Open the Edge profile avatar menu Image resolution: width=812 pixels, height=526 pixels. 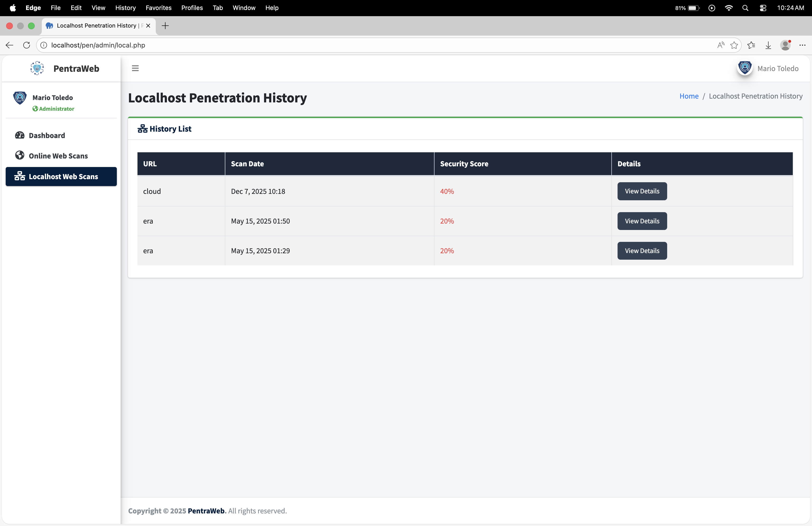(785, 45)
